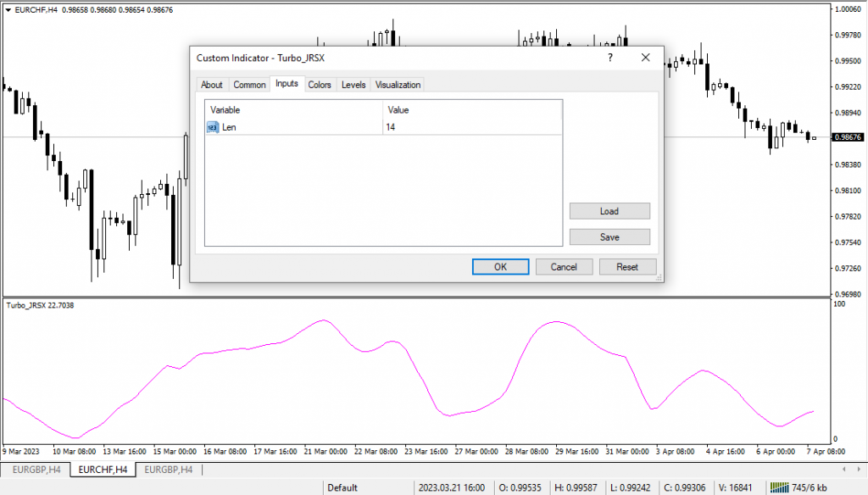Viewport: 868px width, 495px height.
Task: Open the Visualization tab
Action: tap(398, 85)
